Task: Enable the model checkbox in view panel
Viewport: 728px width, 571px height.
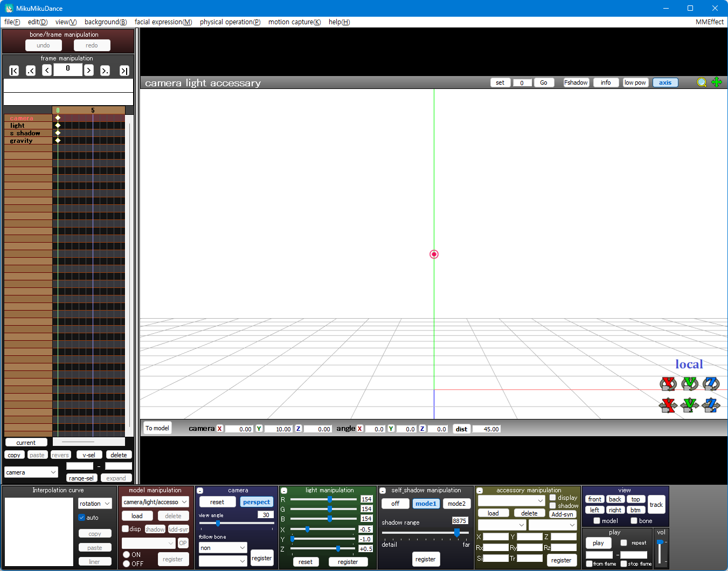Action: [597, 520]
